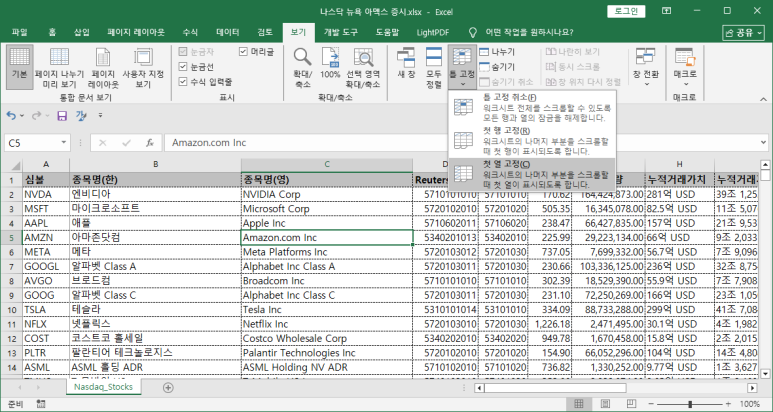Open the 데이터 ribbon tab
The width and height of the screenshot is (773, 412).
[x=228, y=33]
